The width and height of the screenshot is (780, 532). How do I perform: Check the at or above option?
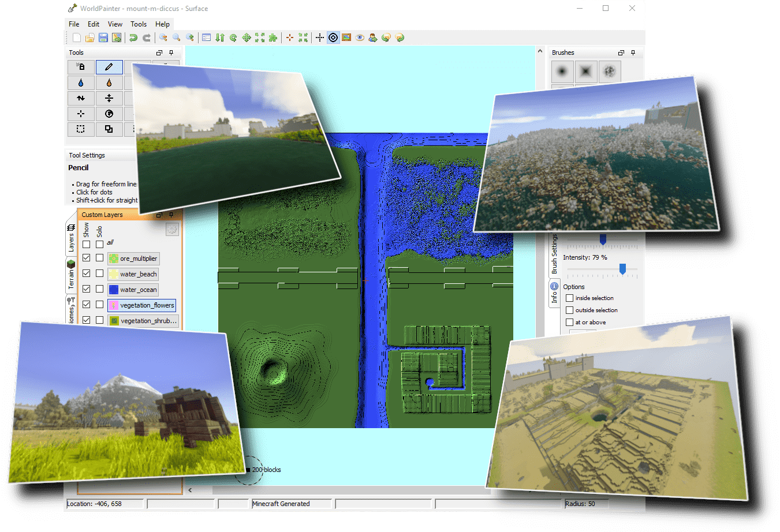(x=570, y=323)
